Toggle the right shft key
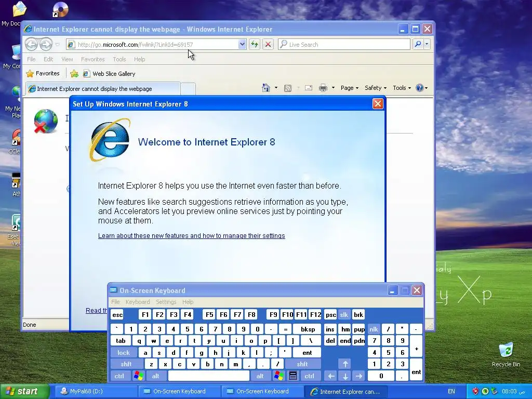 (x=302, y=364)
